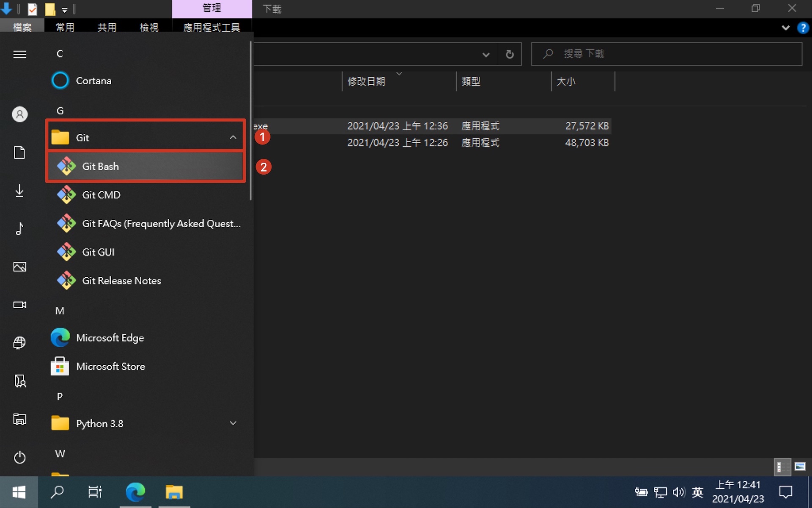Expand the Explorer ribbon chevron
Viewport: 812px width, 508px height.
785,28
